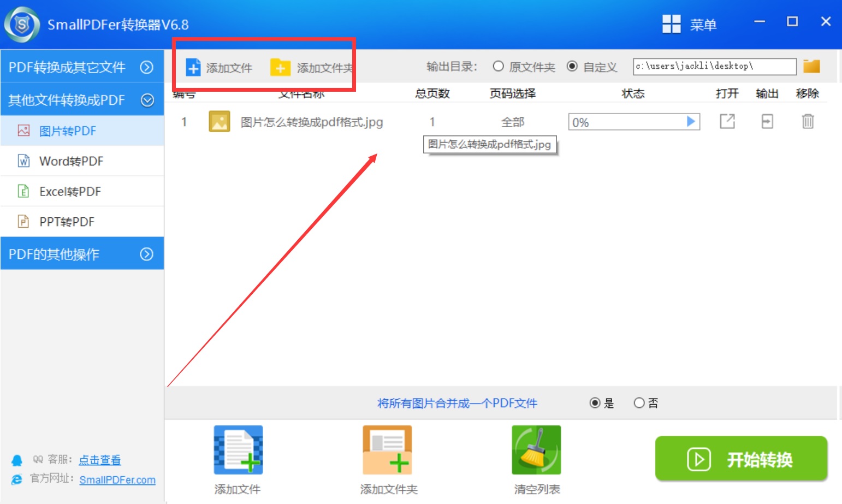This screenshot has height=504, width=842.
Task: Open the converted file via 打开 icon
Action: [727, 121]
